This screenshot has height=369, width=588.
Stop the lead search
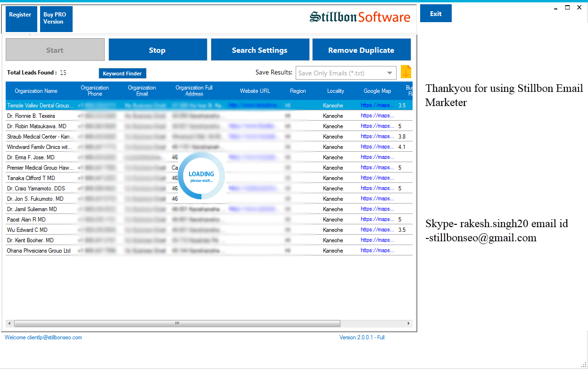(158, 49)
